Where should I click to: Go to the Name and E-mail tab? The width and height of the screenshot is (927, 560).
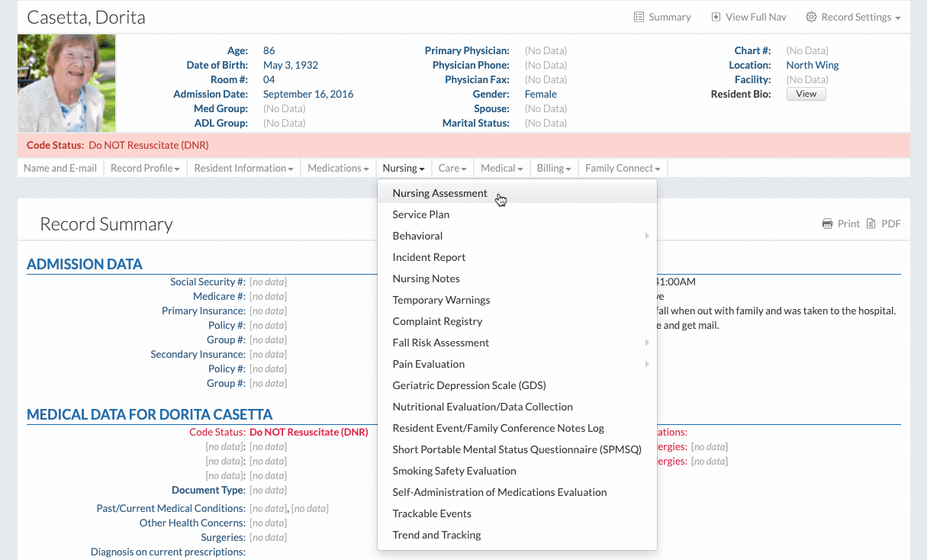point(60,168)
